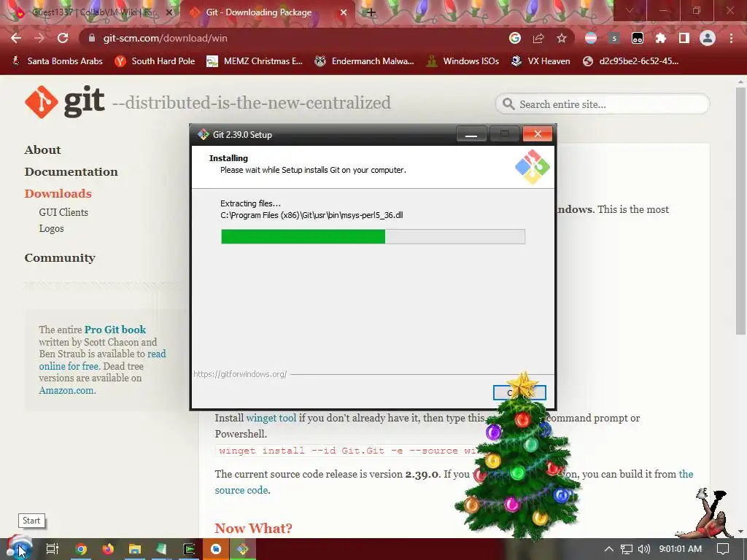This screenshot has width=747, height=560.
Task: Bookmark this tab with the star icon
Action: tap(562, 38)
